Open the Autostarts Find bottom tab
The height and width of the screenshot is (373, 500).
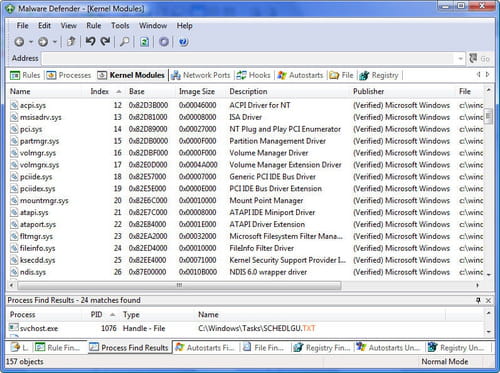[205, 348]
